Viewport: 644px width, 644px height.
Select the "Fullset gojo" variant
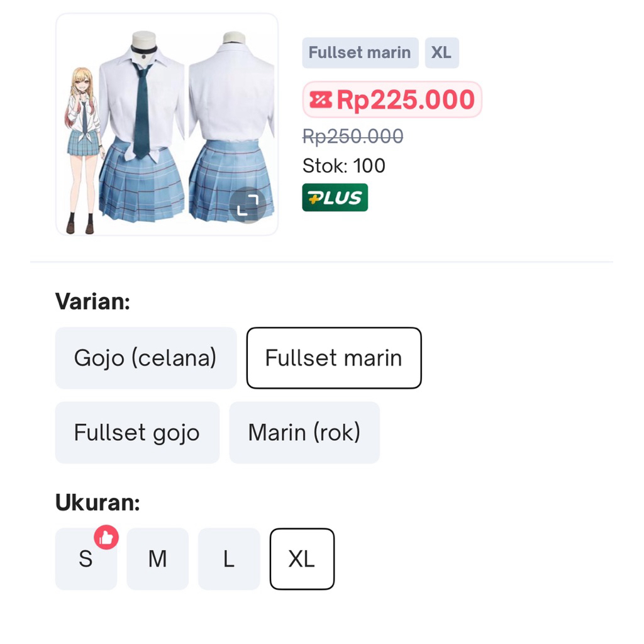pos(136,432)
